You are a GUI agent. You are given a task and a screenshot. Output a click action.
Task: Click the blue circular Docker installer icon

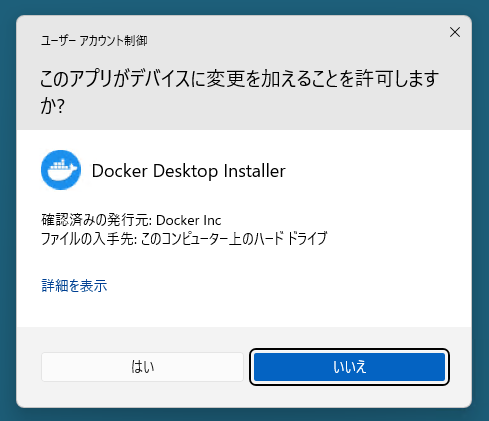[x=61, y=170]
